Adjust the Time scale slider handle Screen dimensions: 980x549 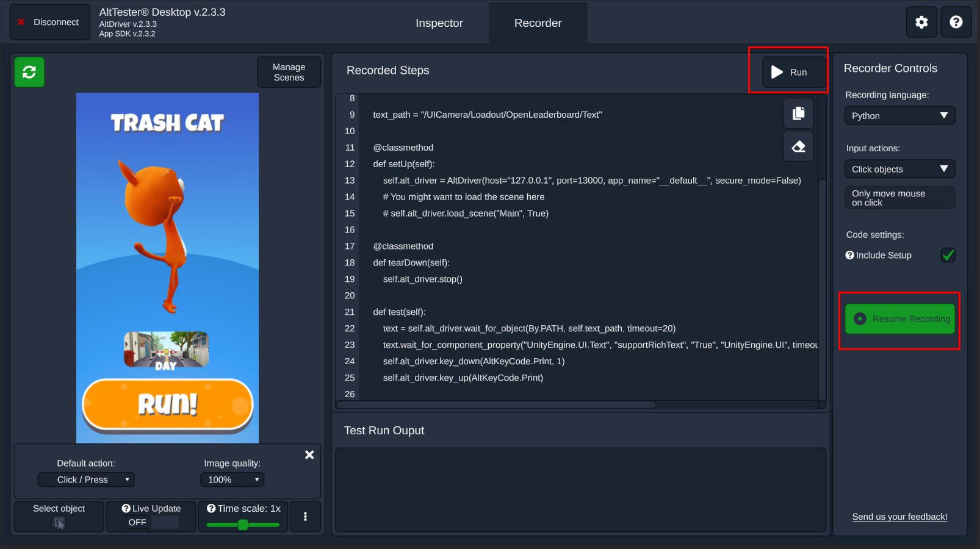[243, 525]
